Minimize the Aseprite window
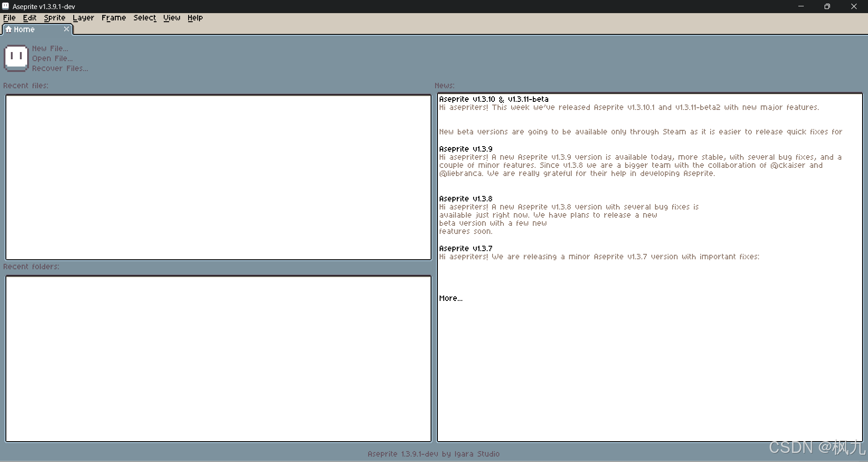The height and width of the screenshot is (462, 868). tap(801, 6)
